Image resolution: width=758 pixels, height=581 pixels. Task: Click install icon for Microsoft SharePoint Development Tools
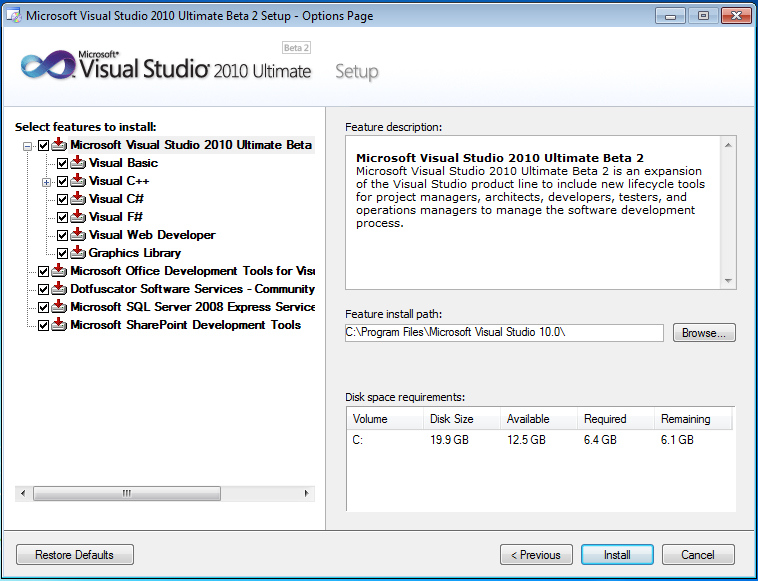59,325
